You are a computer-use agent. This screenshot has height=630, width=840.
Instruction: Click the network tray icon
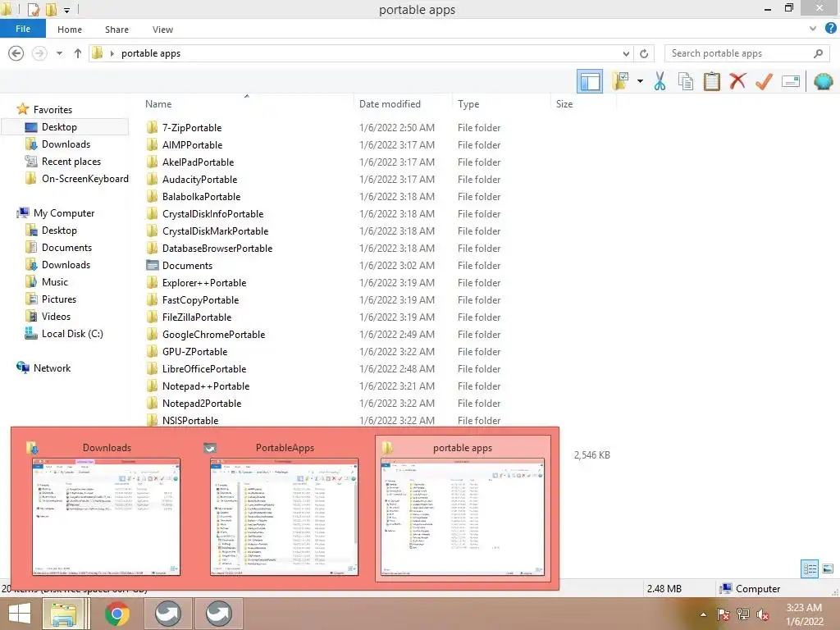pyautogui.click(x=742, y=614)
